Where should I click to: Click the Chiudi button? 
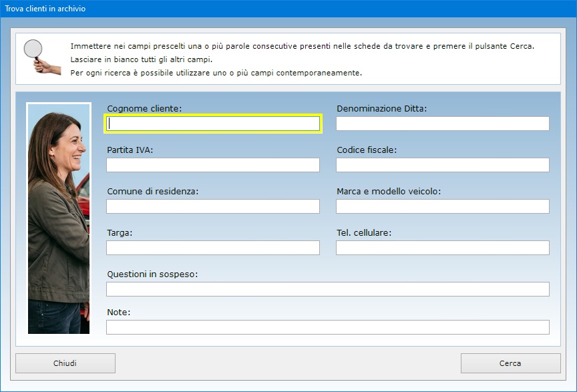(65, 363)
